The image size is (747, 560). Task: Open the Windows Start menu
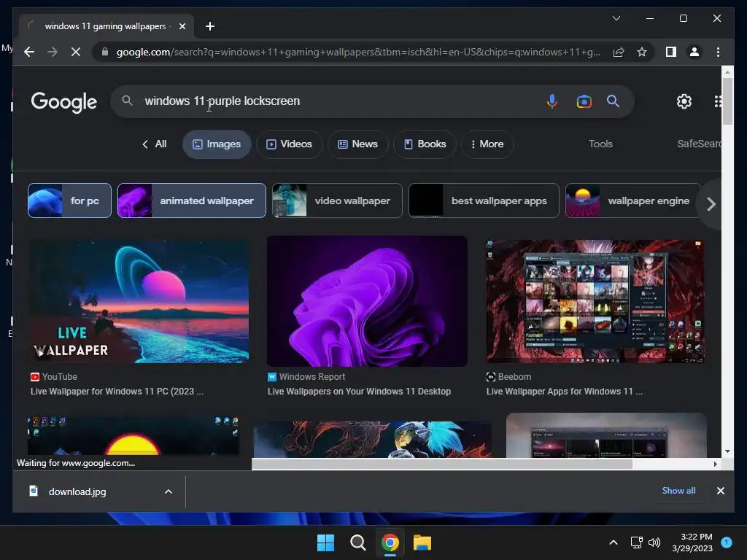pyautogui.click(x=326, y=542)
